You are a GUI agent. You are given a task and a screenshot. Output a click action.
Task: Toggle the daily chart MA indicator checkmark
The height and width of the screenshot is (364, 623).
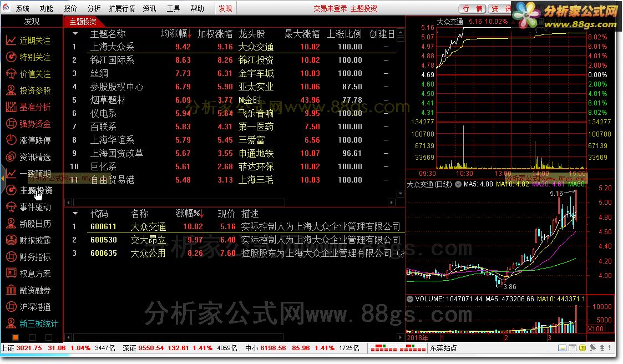(458, 184)
